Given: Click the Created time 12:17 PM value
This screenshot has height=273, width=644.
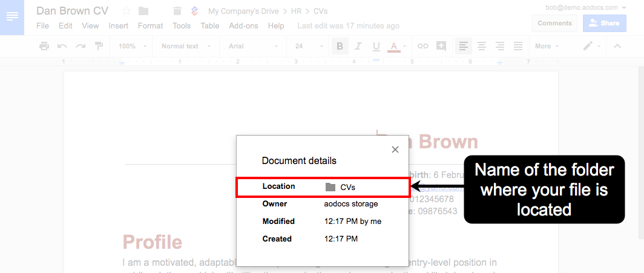Looking at the screenshot, I should point(341,239).
